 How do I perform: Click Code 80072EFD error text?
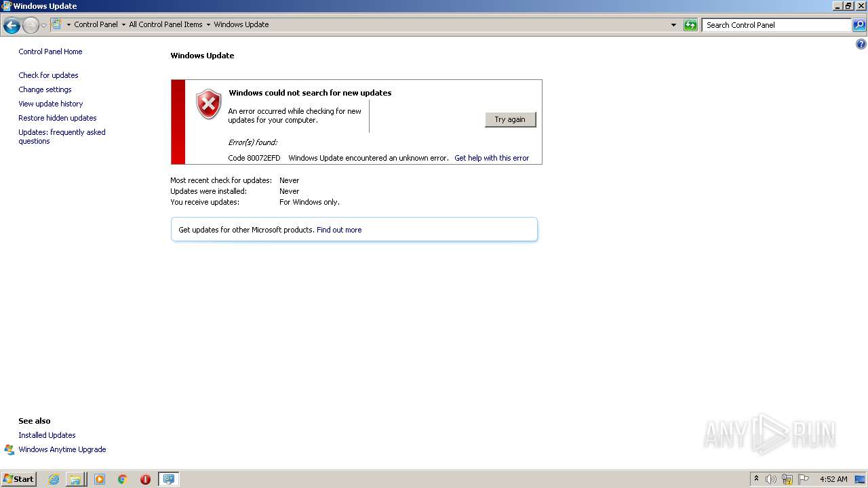point(254,158)
